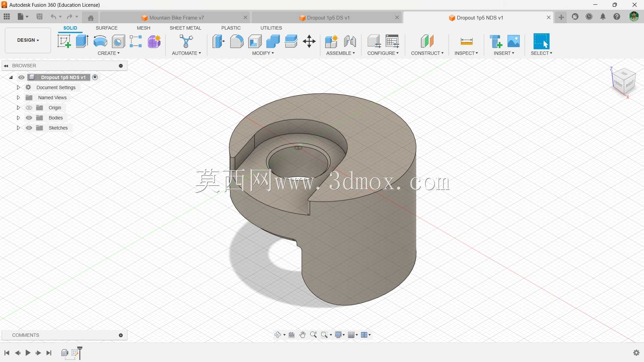This screenshot has height=362, width=644.
Task: Select the sketch feature in timeline
Action: pos(75,353)
